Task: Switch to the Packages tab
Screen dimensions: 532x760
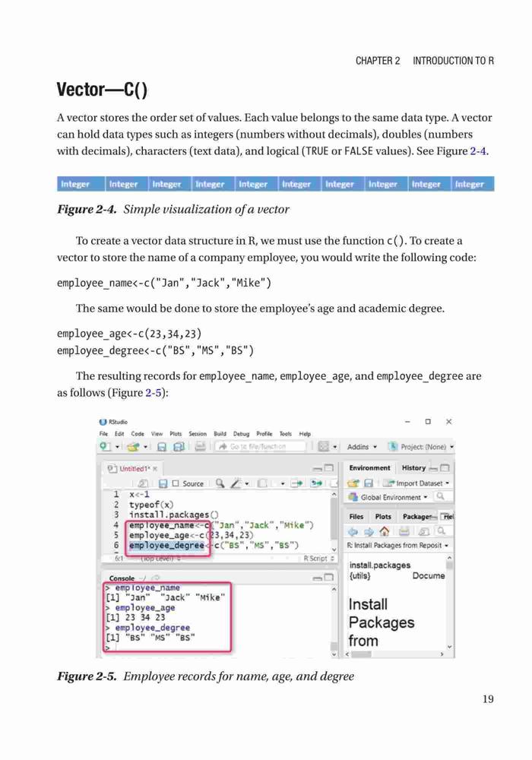Action: pos(416,517)
